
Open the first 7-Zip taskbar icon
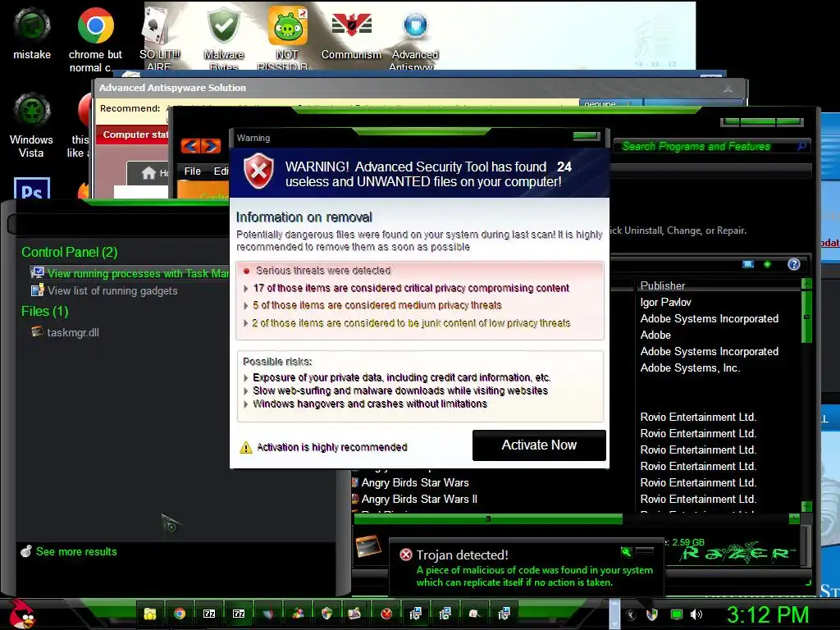click(x=209, y=614)
